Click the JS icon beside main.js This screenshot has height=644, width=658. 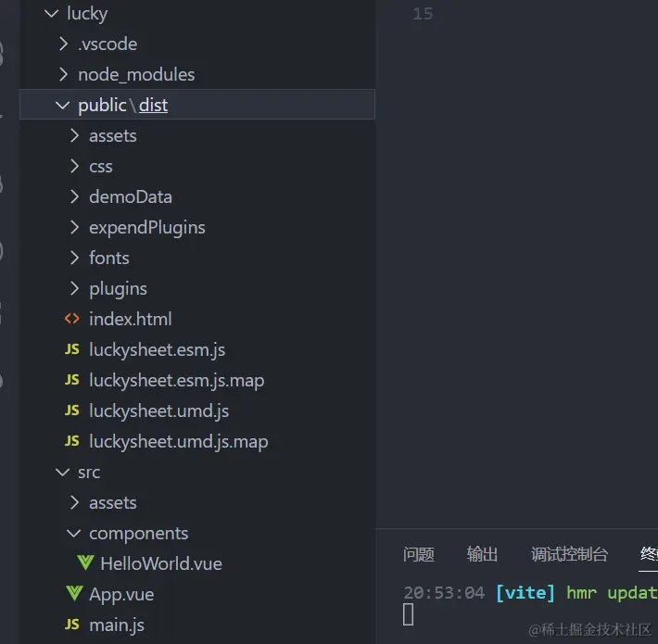72,625
